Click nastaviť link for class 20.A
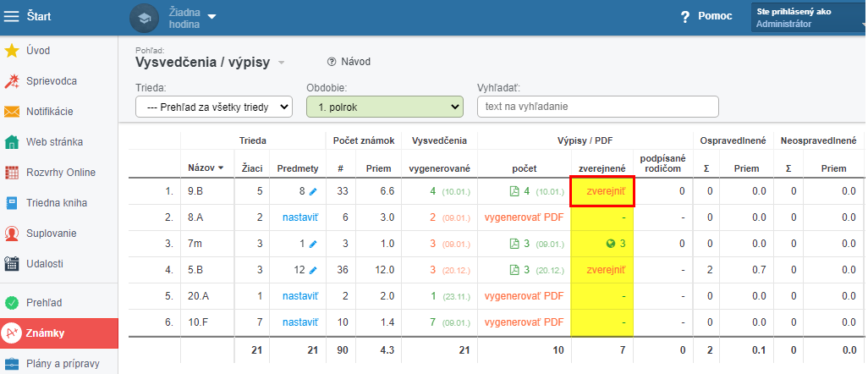 click(x=300, y=296)
